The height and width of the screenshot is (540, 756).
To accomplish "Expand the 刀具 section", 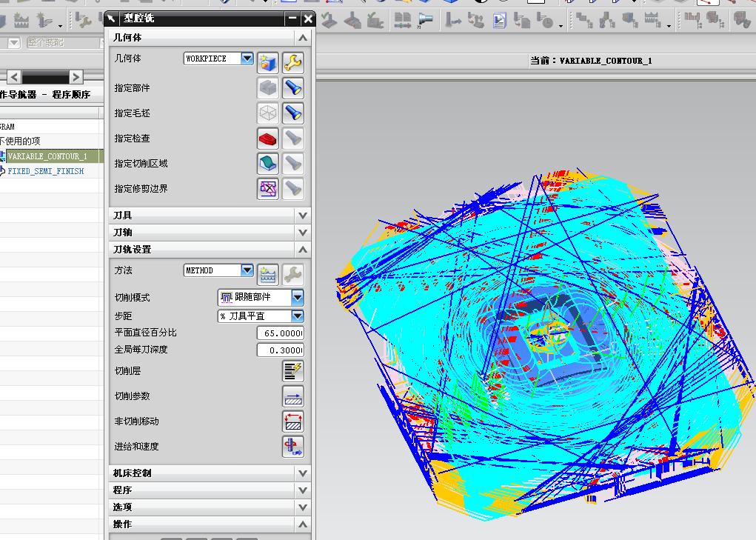I will pos(303,216).
